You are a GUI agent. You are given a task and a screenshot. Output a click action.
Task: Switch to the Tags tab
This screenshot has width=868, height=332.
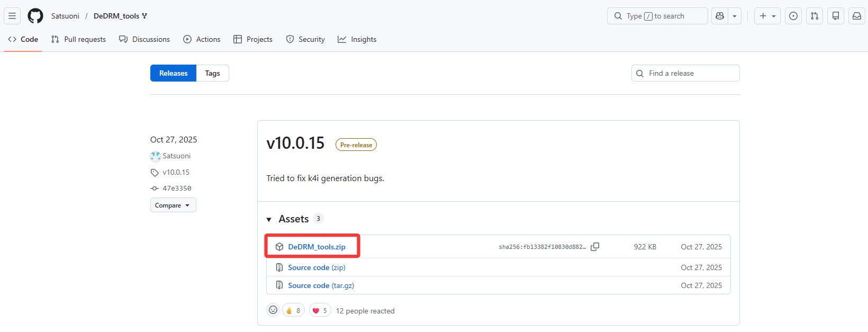point(212,73)
